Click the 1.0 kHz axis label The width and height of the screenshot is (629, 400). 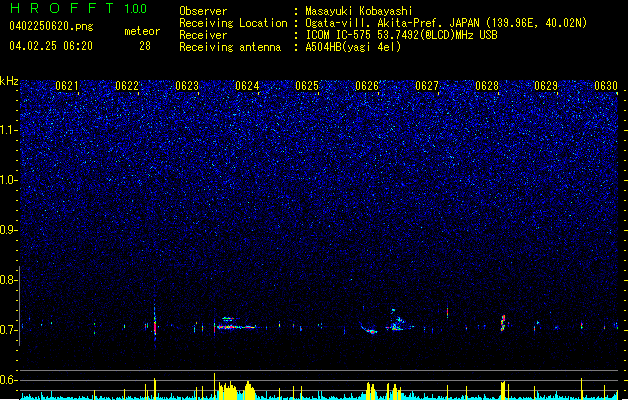9,180
